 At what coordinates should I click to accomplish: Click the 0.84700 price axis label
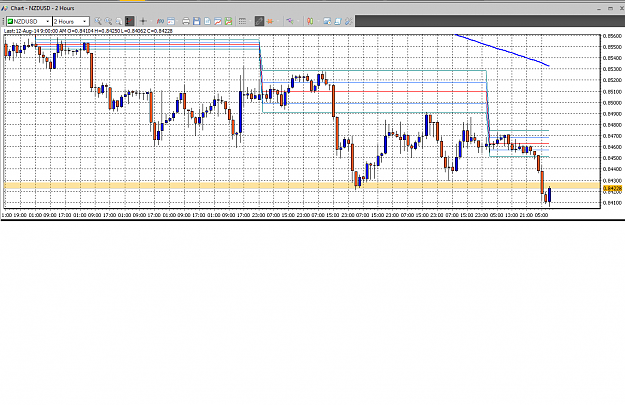612,136
